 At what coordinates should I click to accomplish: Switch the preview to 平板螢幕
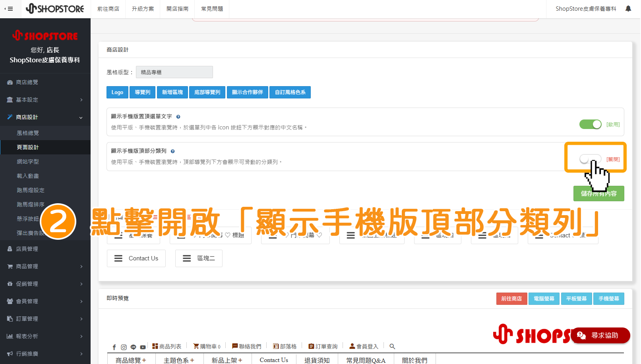(x=576, y=299)
